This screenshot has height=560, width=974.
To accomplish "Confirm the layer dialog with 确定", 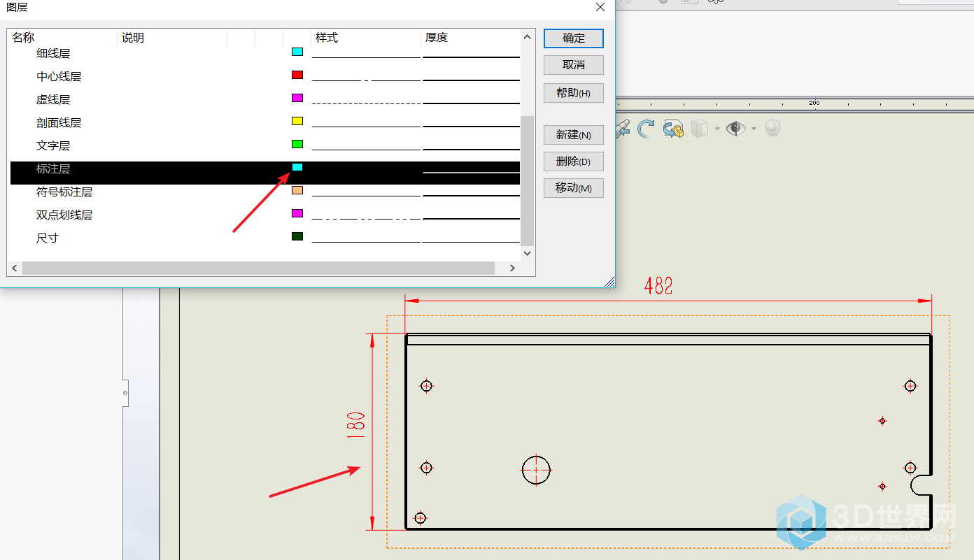I will click(574, 38).
